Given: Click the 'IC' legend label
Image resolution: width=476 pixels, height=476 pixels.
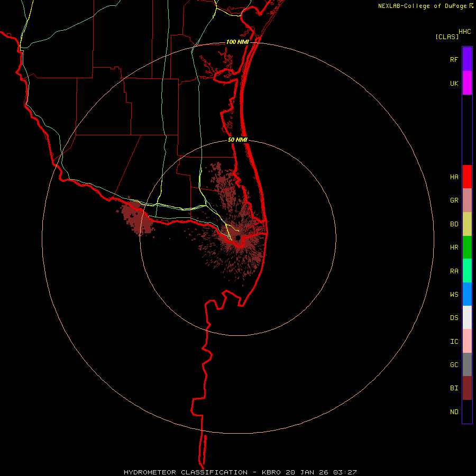Looking at the screenshot, I should [454, 342].
